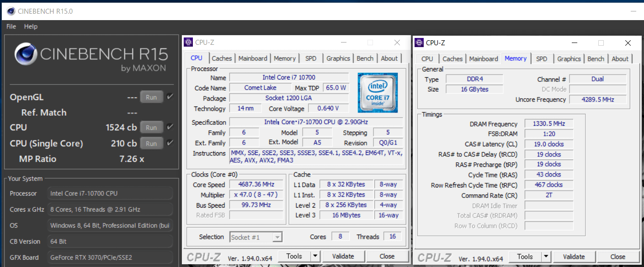
Task: Click the CAS# Latency value 19.0 clocks
Action: (549, 144)
